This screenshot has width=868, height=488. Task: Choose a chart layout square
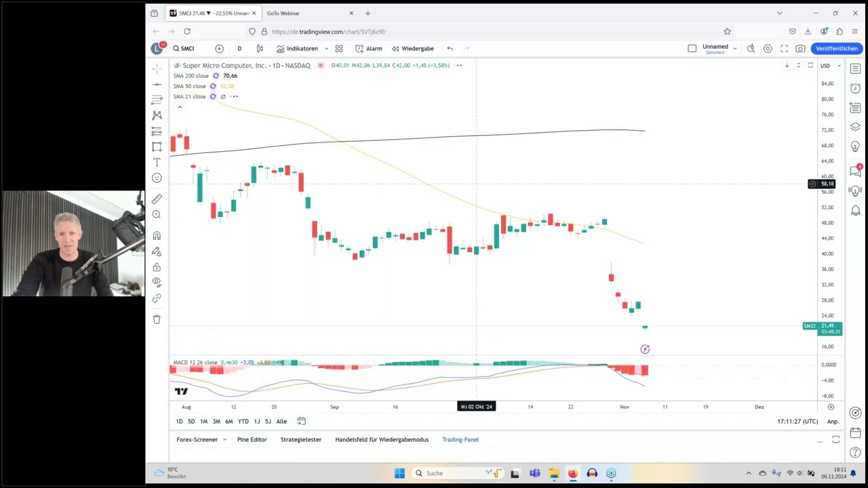tap(692, 49)
